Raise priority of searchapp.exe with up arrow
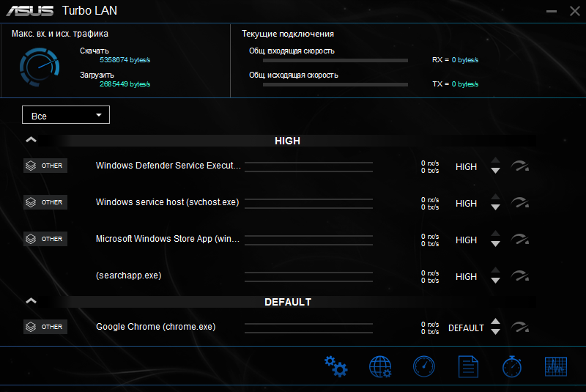The height and width of the screenshot is (392, 586). [x=496, y=270]
